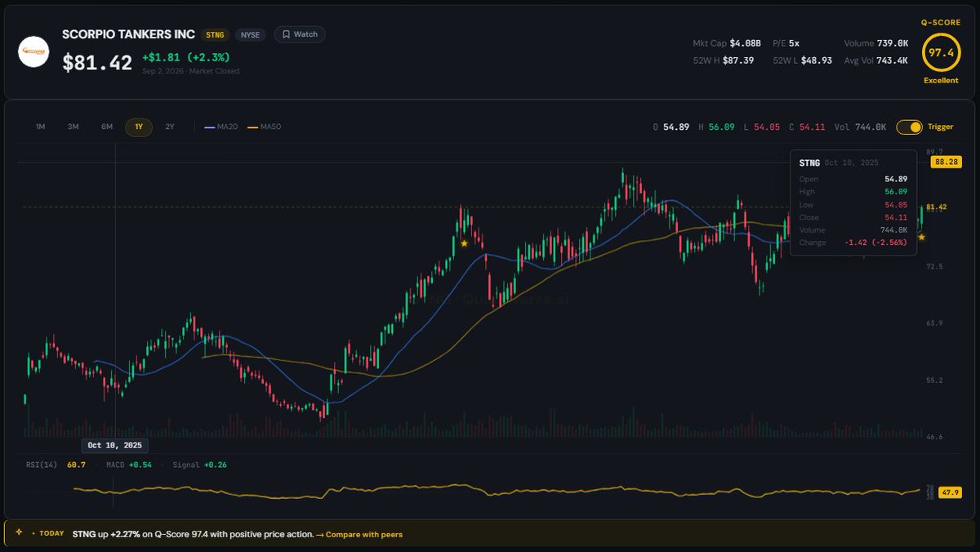The width and height of the screenshot is (980, 552).
Task: Click the Oct 10, 2025 date label
Action: click(114, 446)
